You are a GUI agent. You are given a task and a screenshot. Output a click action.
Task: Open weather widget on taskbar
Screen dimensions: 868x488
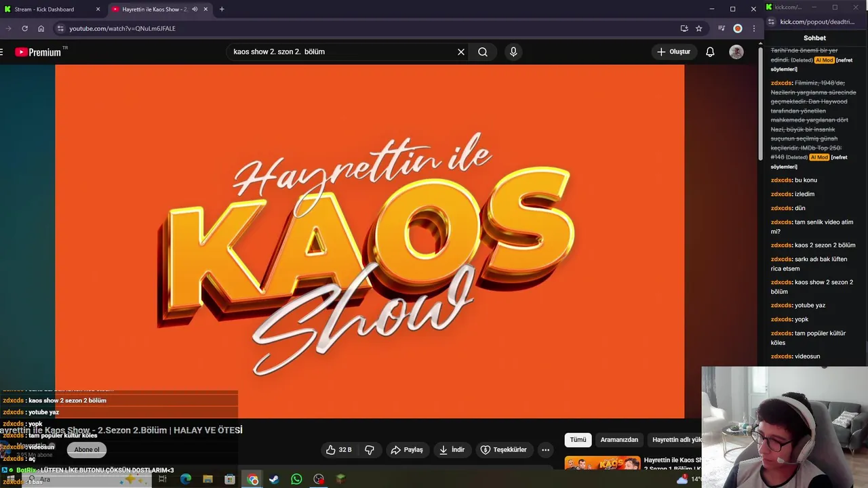(x=688, y=479)
